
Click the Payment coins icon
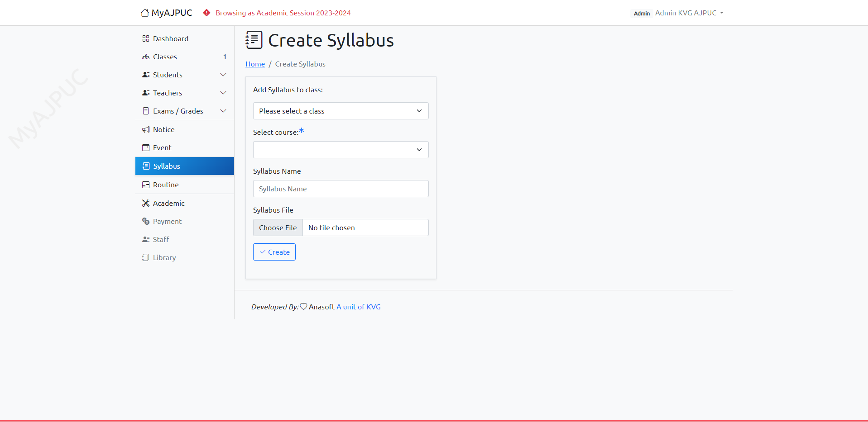tap(146, 221)
